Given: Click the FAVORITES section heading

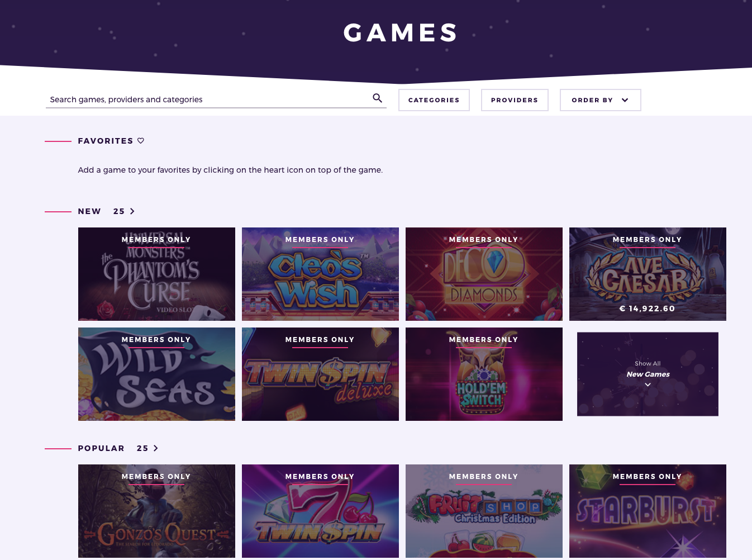Looking at the screenshot, I should point(106,141).
